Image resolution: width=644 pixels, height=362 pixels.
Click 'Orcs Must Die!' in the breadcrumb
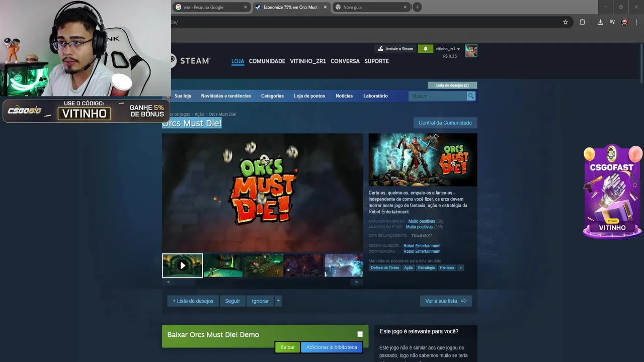pyautogui.click(x=222, y=114)
